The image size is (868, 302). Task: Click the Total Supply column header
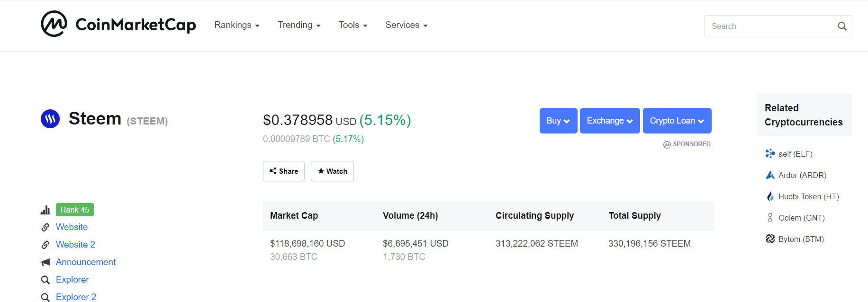coord(635,216)
